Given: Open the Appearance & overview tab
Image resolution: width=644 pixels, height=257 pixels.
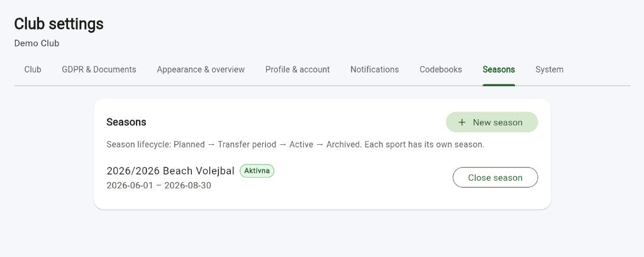Looking at the screenshot, I should coord(201,69).
